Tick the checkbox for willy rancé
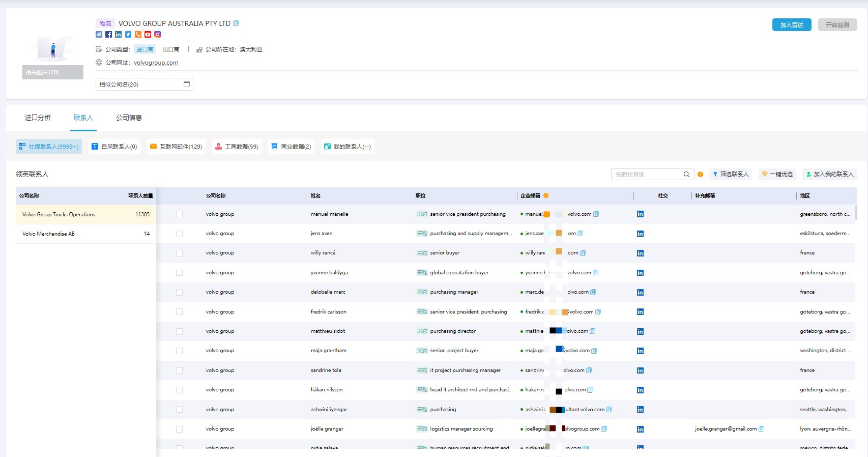 pos(179,253)
